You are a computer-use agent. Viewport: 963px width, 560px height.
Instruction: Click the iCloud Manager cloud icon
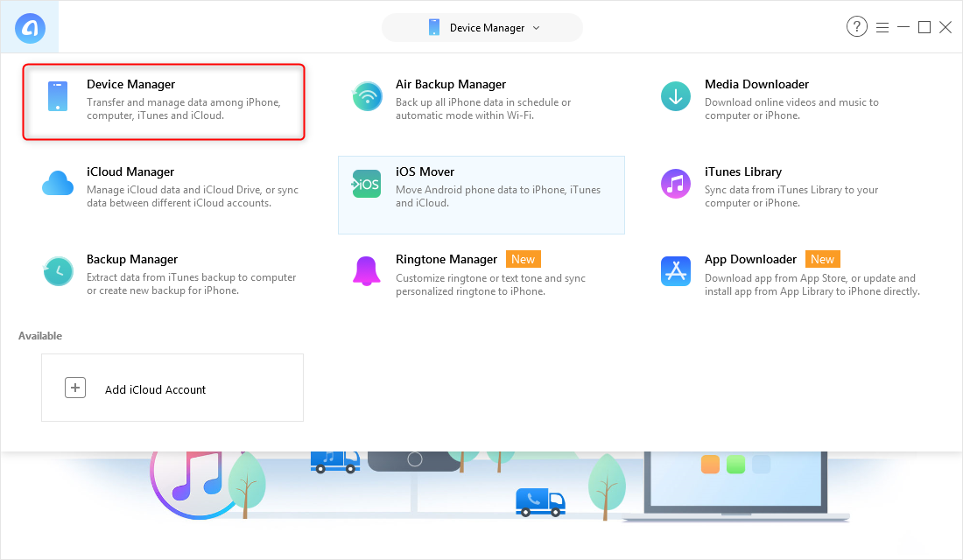coord(58,184)
